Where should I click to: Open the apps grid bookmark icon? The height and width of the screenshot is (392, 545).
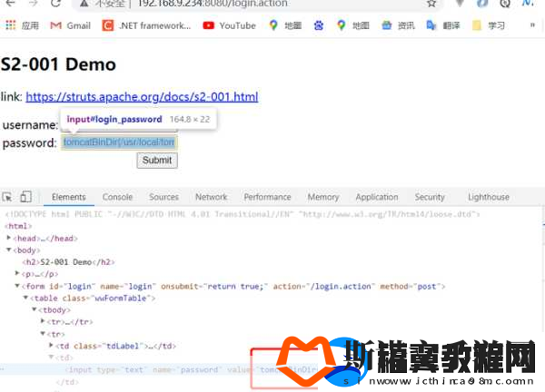[x=11, y=25]
